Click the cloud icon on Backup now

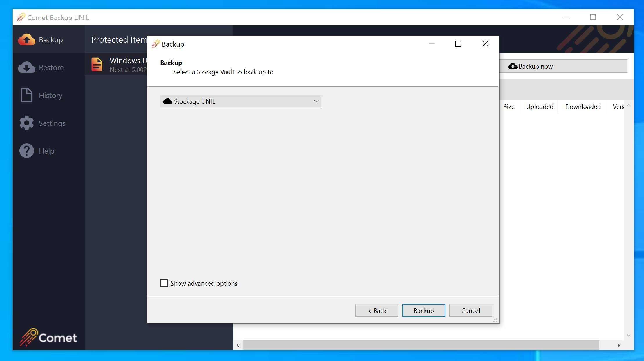[513, 66]
